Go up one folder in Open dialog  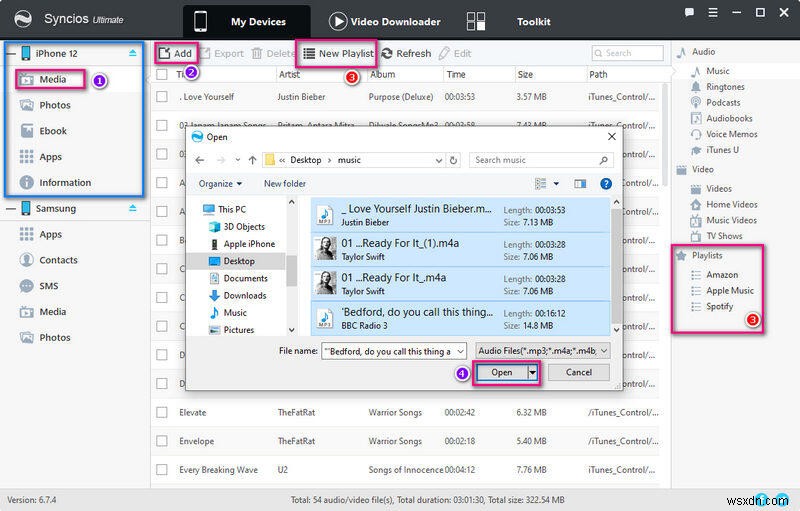(x=252, y=160)
